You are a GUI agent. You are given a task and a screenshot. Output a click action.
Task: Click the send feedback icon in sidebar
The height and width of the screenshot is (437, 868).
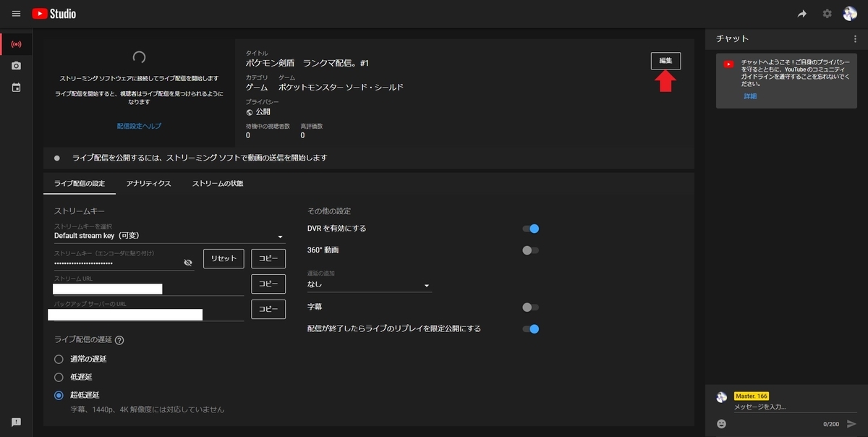pyautogui.click(x=16, y=423)
